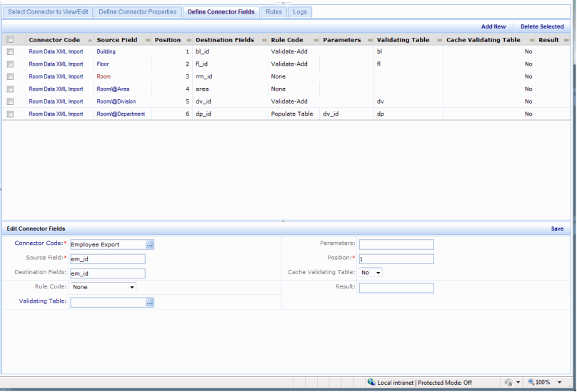Tick checkbox for Room/@Department row
Viewport: 577px width, 392px height.
[10, 114]
